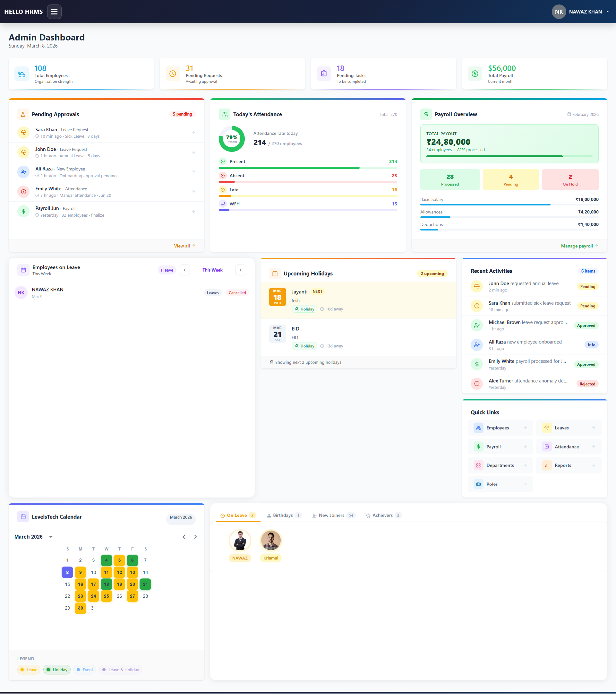Viewport: 616px width, 695px height.
Task: Click the 6 items badge
Action: pyautogui.click(x=588, y=271)
